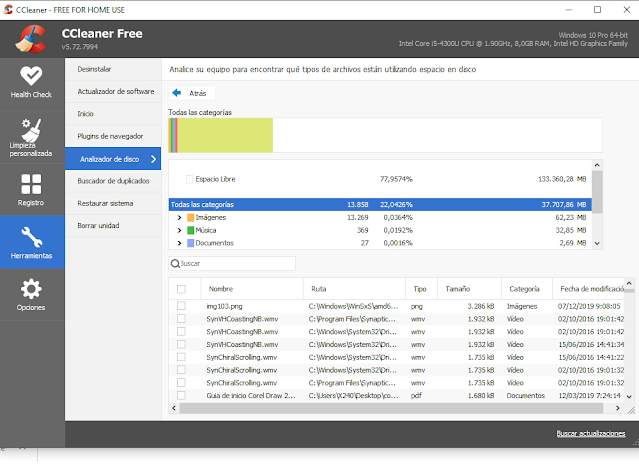639x464 pixels.
Task: Click the file list horizontal scrollbar
Action: [x=391, y=408]
